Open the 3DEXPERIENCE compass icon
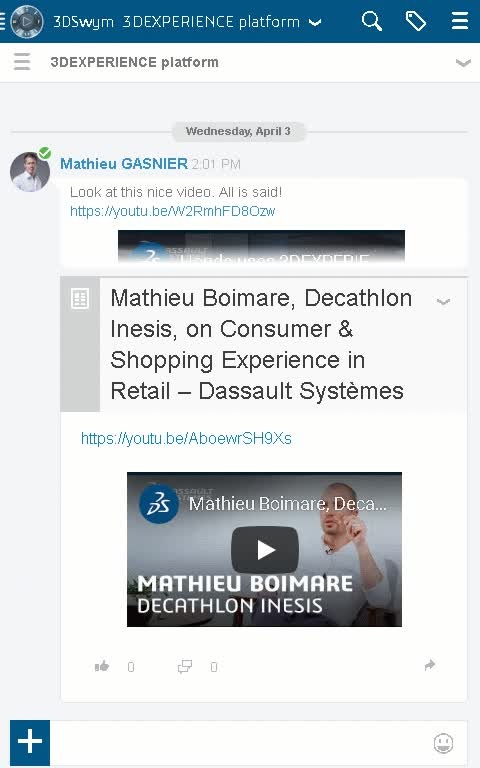Viewport: 480px width, 768px height. (x=27, y=22)
